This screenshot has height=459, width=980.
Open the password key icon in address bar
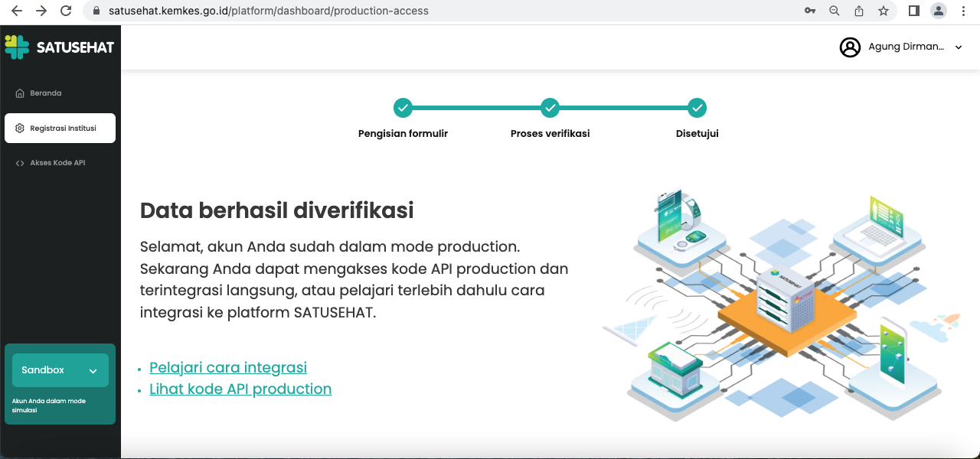coord(810,11)
